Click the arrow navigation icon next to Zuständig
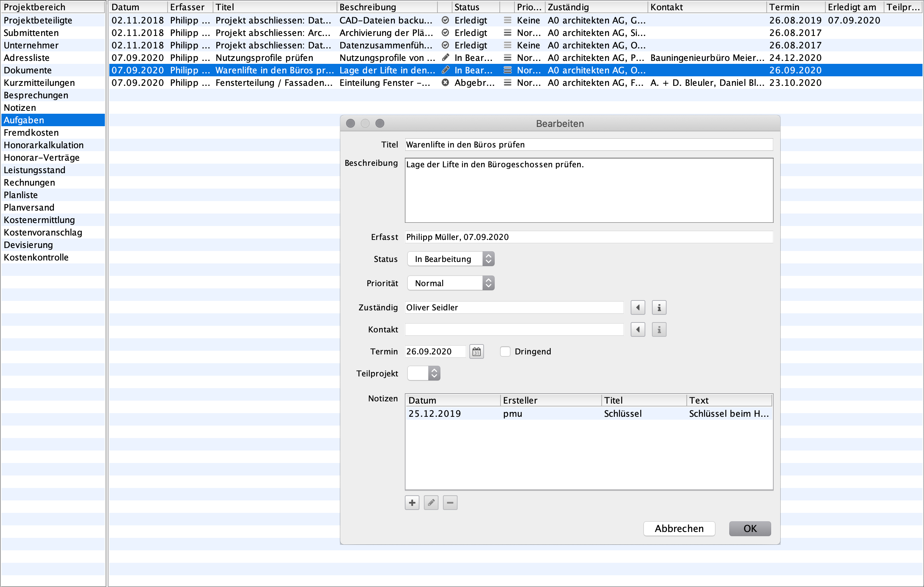Image resolution: width=924 pixels, height=587 pixels. click(638, 307)
